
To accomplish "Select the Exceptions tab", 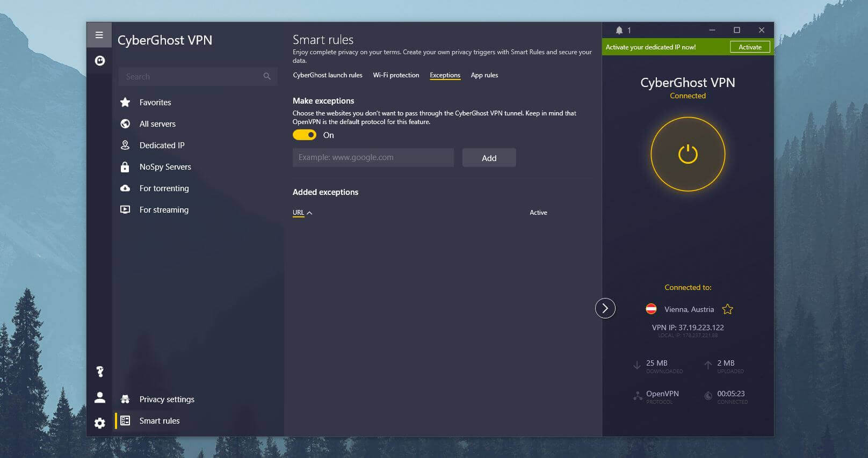I will (445, 75).
